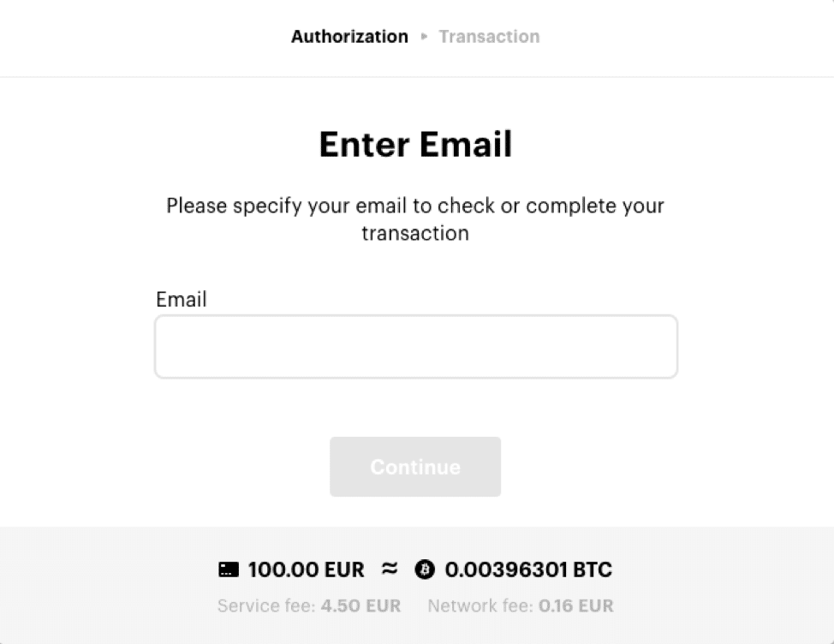Viewport: 834px width, 644px height.
Task: Click the credit card icon
Action: (x=229, y=569)
